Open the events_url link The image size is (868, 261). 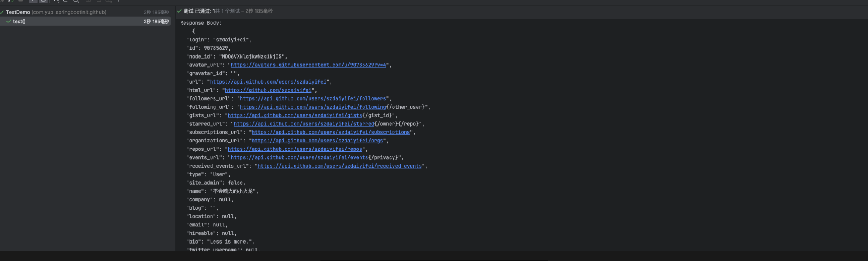(299, 157)
